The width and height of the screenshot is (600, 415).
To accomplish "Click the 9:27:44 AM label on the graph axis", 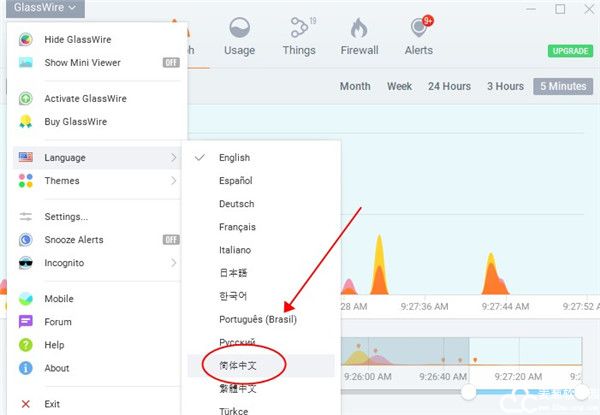I will 505,307.
